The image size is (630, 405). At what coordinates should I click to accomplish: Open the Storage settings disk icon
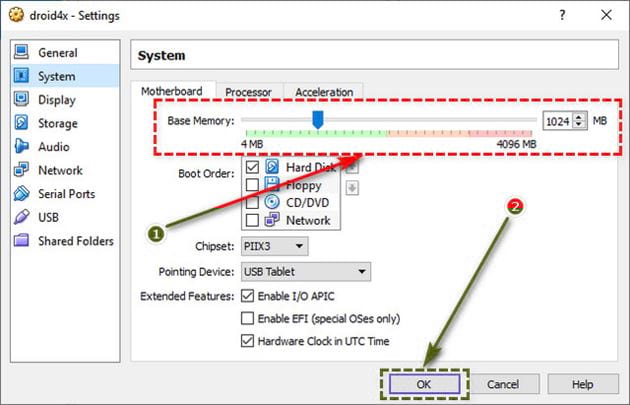(x=21, y=123)
